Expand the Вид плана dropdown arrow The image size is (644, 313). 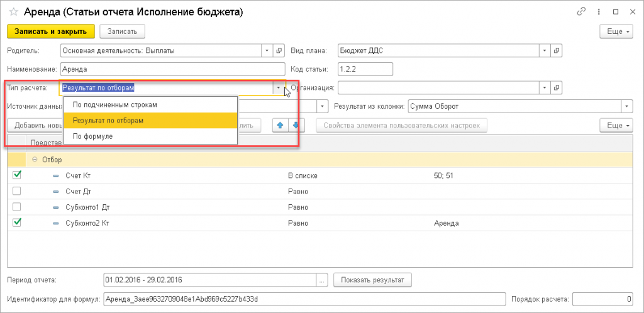pyautogui.click(x=545, y=50)
